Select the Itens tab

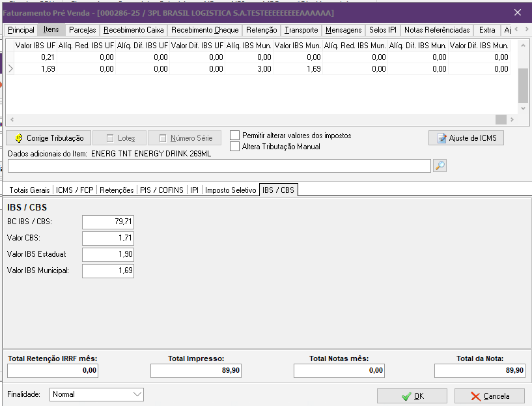tap(51, 29)
